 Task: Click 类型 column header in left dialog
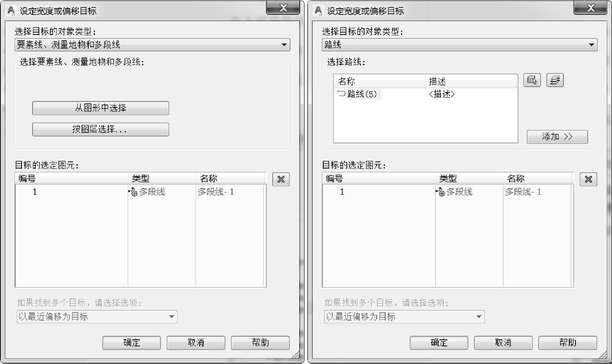tap(162, 179)
